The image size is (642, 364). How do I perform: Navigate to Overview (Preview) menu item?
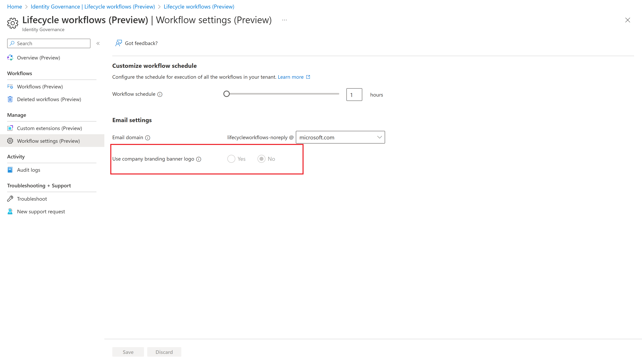[x=38, y=57]
